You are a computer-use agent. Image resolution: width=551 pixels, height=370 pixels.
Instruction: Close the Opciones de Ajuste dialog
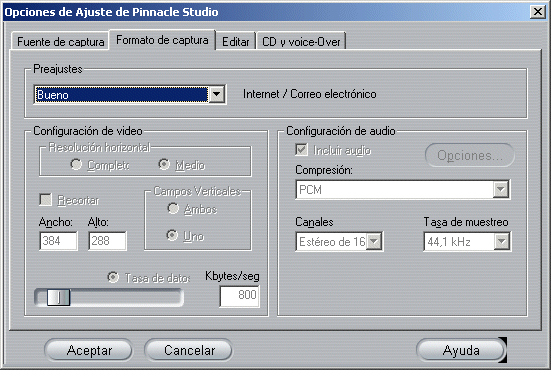(538, 12)
